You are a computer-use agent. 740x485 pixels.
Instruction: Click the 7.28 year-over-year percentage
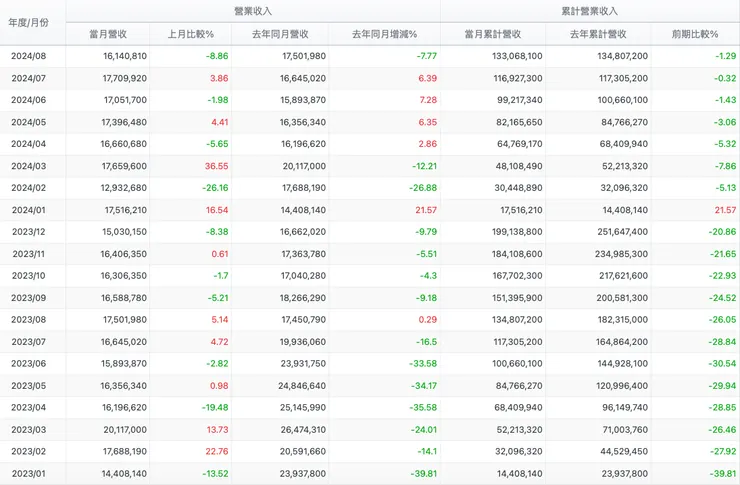coord(428,100)
